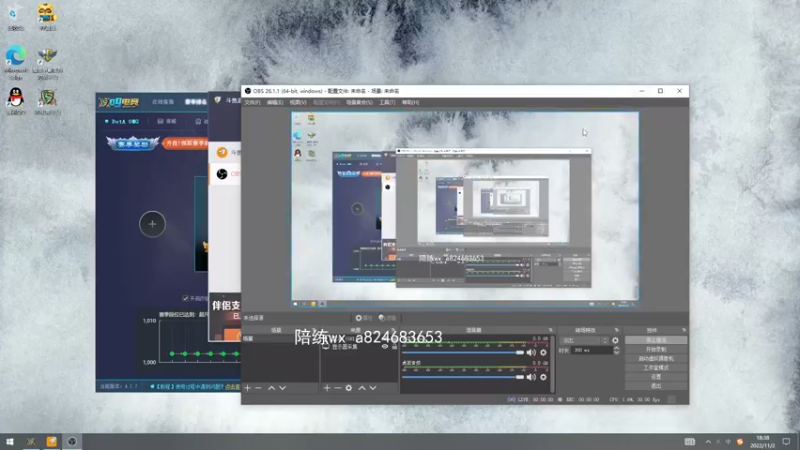Click the 退出 exit button in Controls

pyautogui.click(x=656, y=386)
